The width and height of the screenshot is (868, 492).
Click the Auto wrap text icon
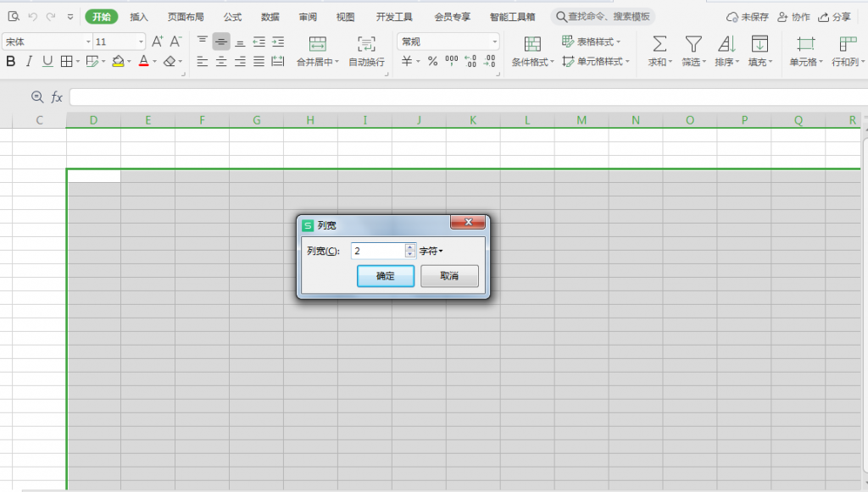pyautogui.click(x=366, y=44)
